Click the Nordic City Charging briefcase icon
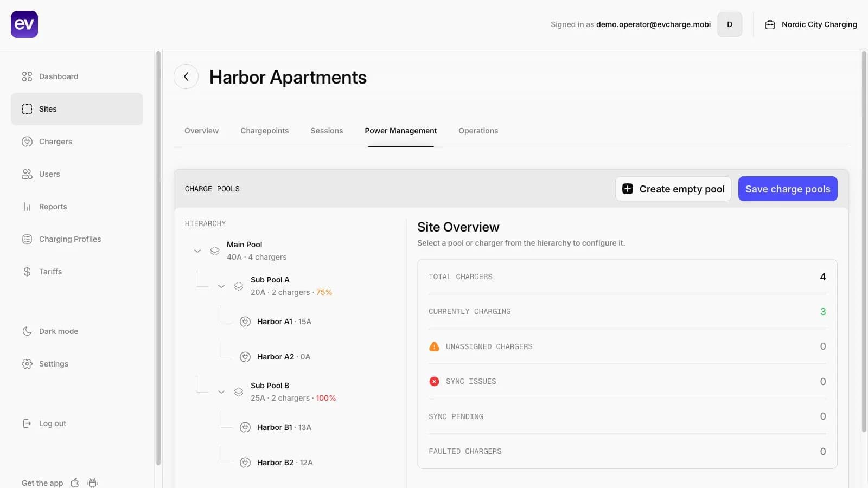 (770, 24)
